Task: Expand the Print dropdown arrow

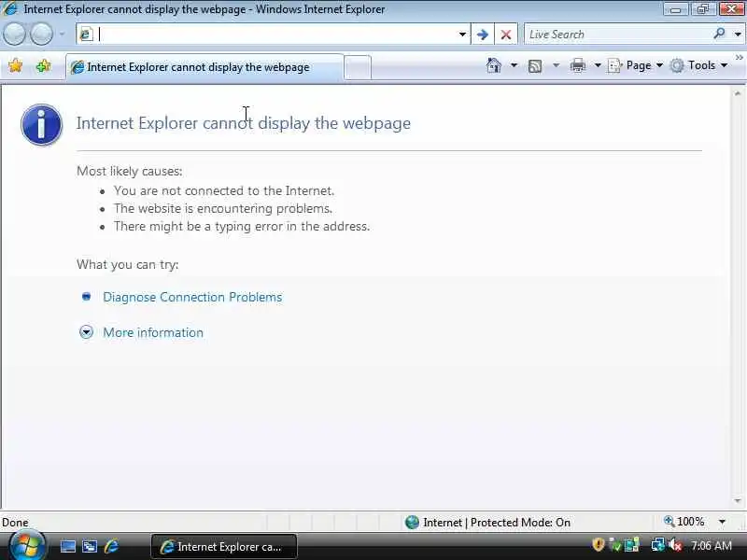Action: (598, 65)
